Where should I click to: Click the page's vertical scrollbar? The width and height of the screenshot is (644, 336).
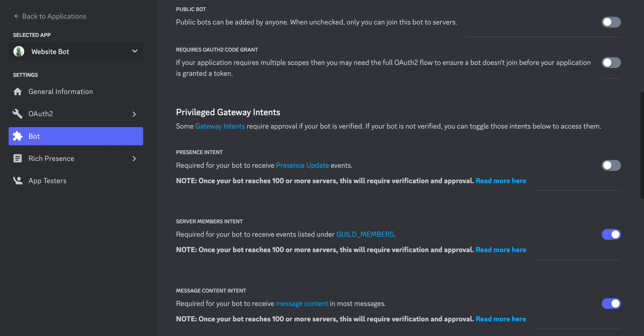tap(642, 145)
